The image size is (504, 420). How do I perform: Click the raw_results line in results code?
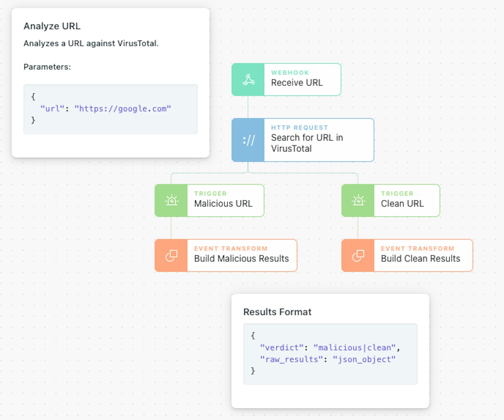[x=328, y=359]
